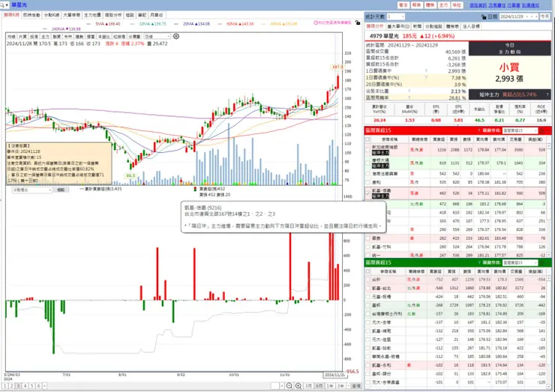This screenshot has height=392, width=555.
Task: Toggle the 本益比 chart overlay button
Action: point(103,37)
